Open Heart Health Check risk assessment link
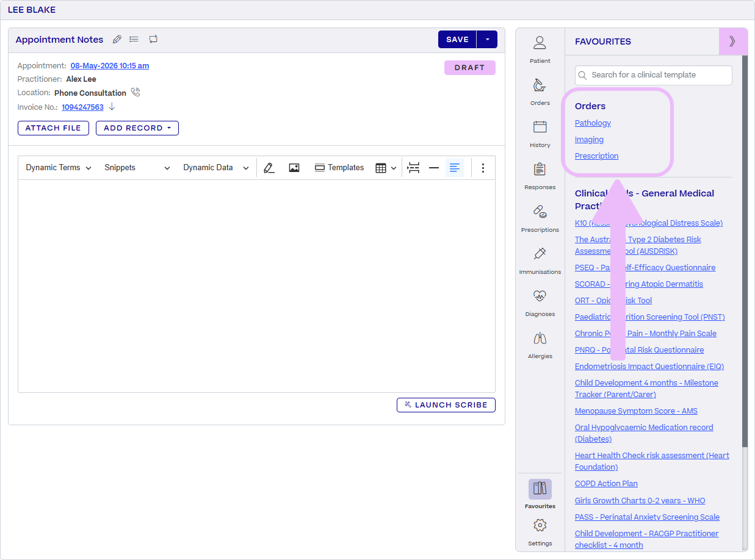Screen dimensions: 755x560 click(x=652, y=461)
